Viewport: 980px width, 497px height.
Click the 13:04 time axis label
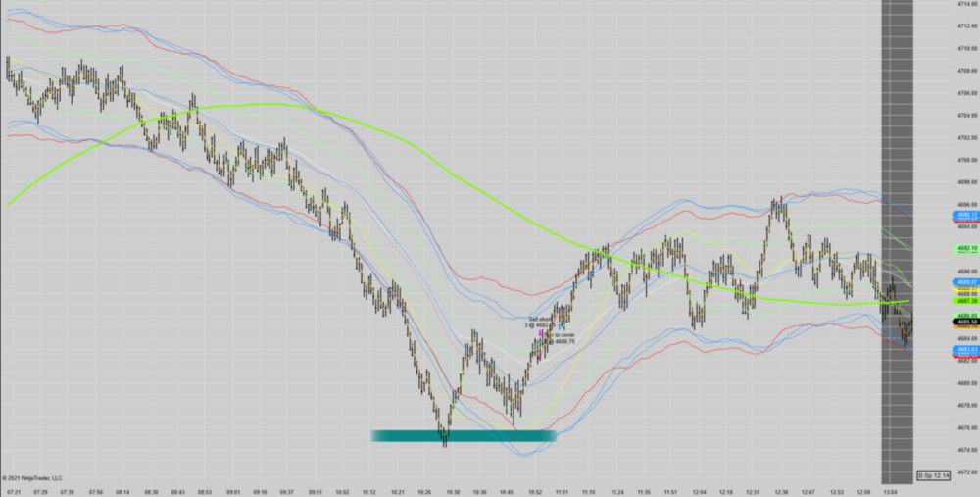click(888, 492)
